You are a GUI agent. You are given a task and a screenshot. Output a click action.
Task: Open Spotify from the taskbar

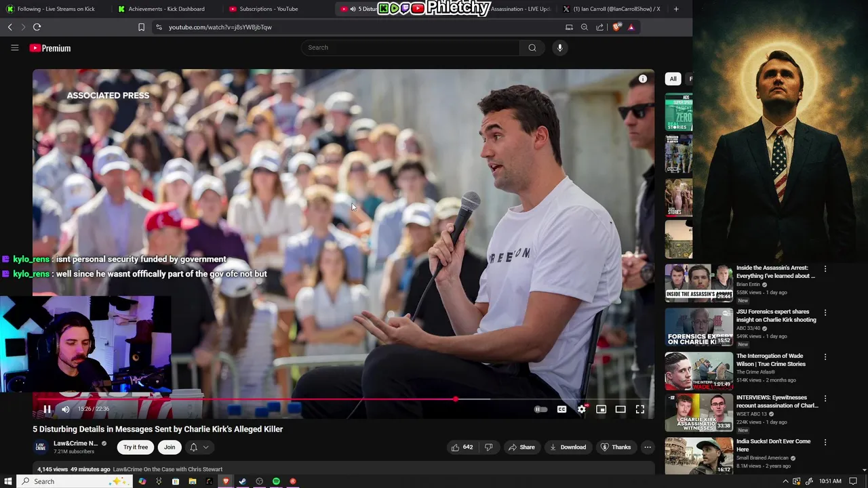point(276,481)
